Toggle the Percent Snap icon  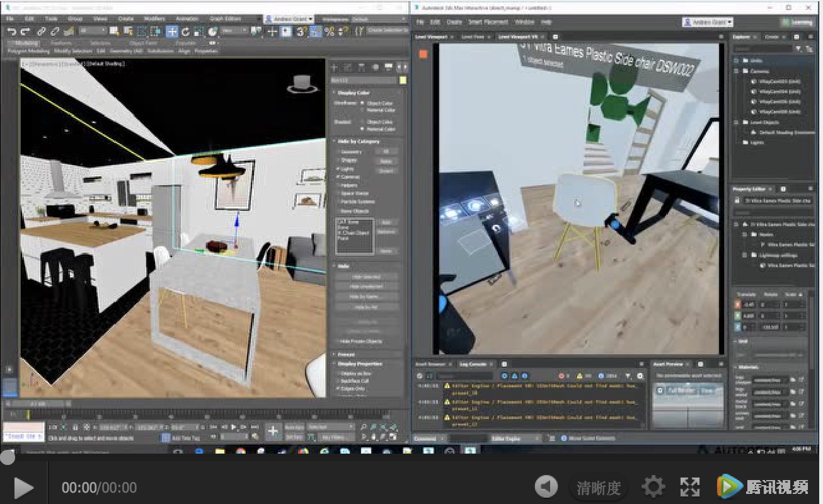329,31
